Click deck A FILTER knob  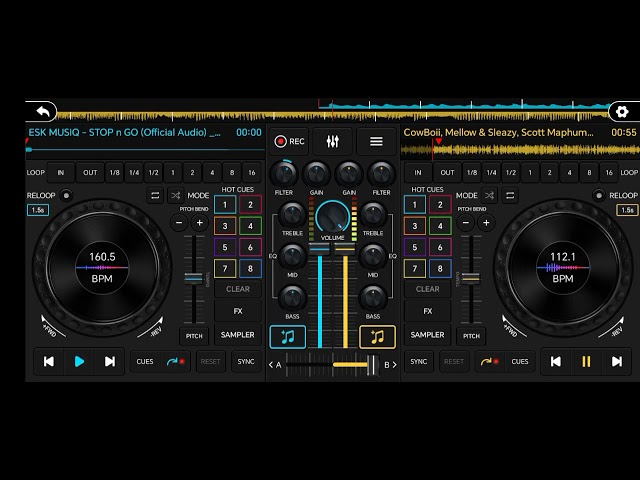tap(284, 174)
